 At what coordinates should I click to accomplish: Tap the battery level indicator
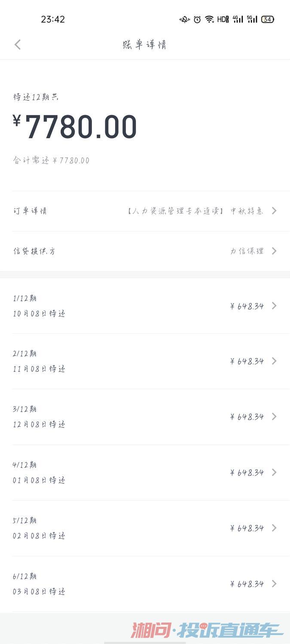(267, 19)
